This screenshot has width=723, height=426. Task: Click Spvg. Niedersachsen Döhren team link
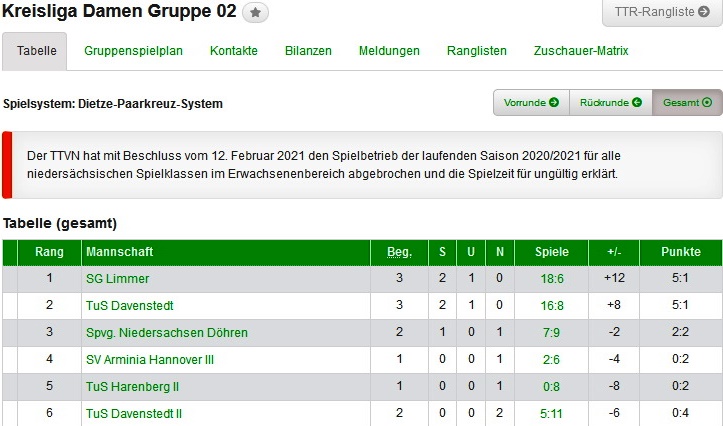167,333
